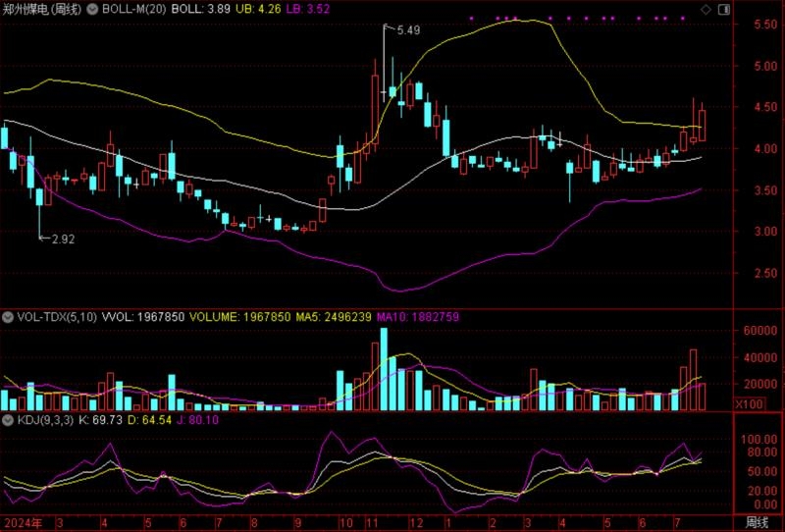Open the BOLL-M indicator dropdown arrow
This screenshot has width=785, height=532.
click(92, 9)
